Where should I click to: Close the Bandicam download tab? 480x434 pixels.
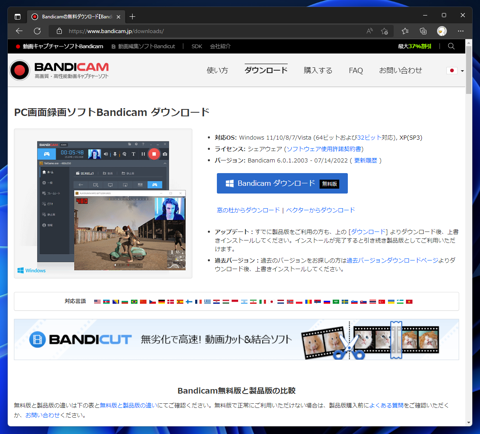118,17
